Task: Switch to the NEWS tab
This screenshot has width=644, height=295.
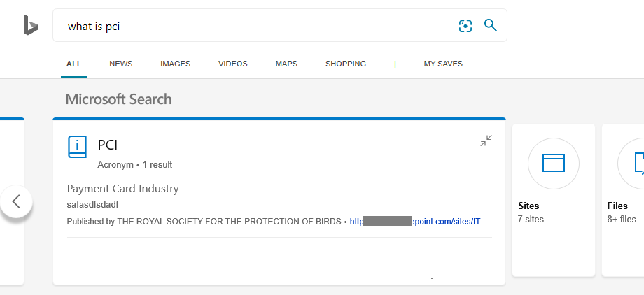Action: (x=120, y=64)
